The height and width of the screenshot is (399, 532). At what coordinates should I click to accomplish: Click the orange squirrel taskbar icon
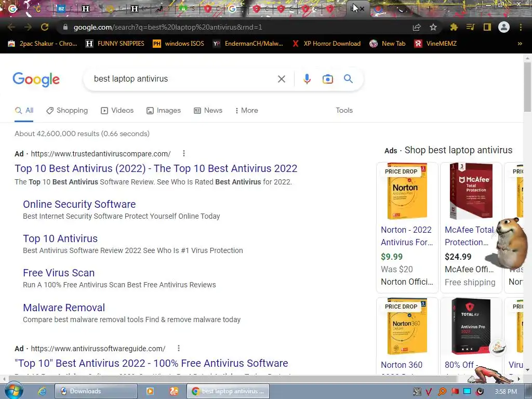click(174, 391)
